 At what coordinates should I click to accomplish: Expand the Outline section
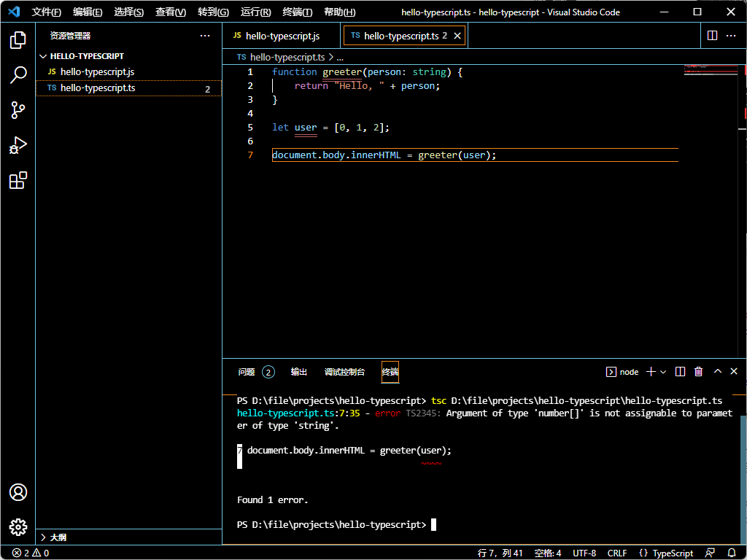(58, 537)
